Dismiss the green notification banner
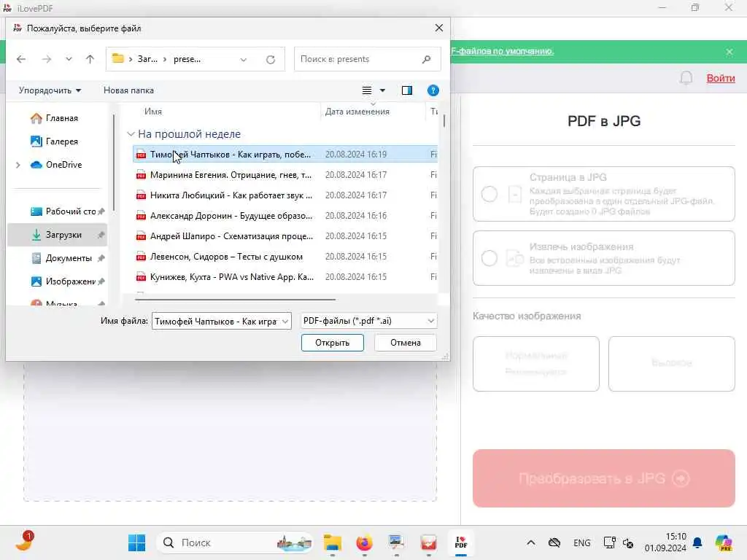Screen dimensions: 747x560 pyautogui.click(x=729, y=52)
